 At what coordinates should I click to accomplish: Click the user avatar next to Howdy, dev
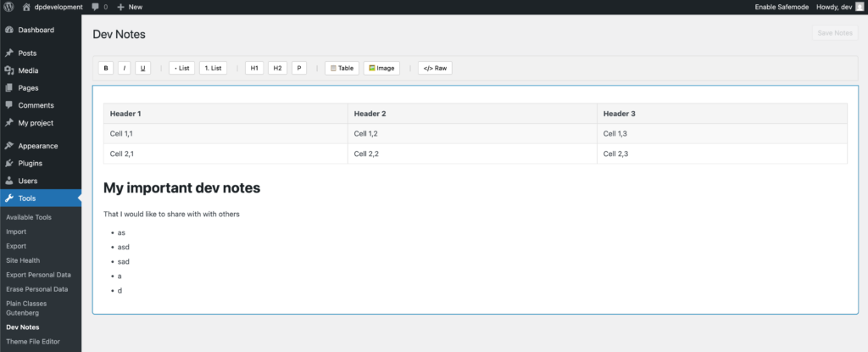tap(860, 7)
